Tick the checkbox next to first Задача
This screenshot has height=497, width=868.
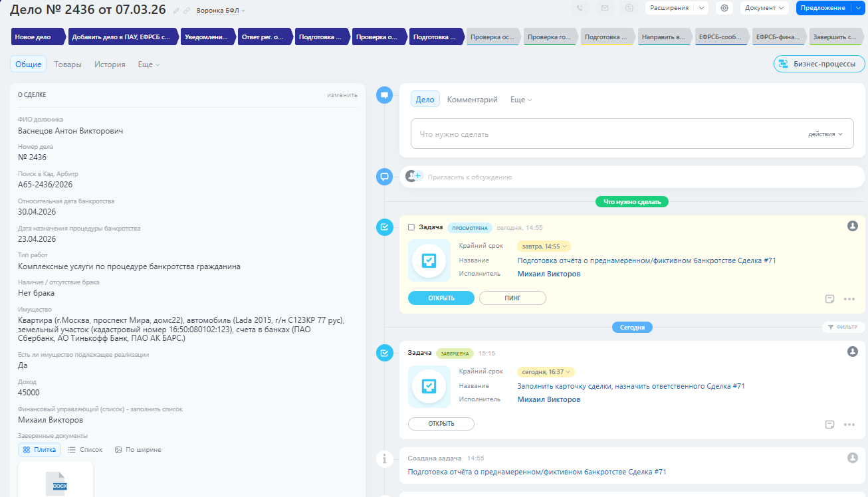point(411,227)
